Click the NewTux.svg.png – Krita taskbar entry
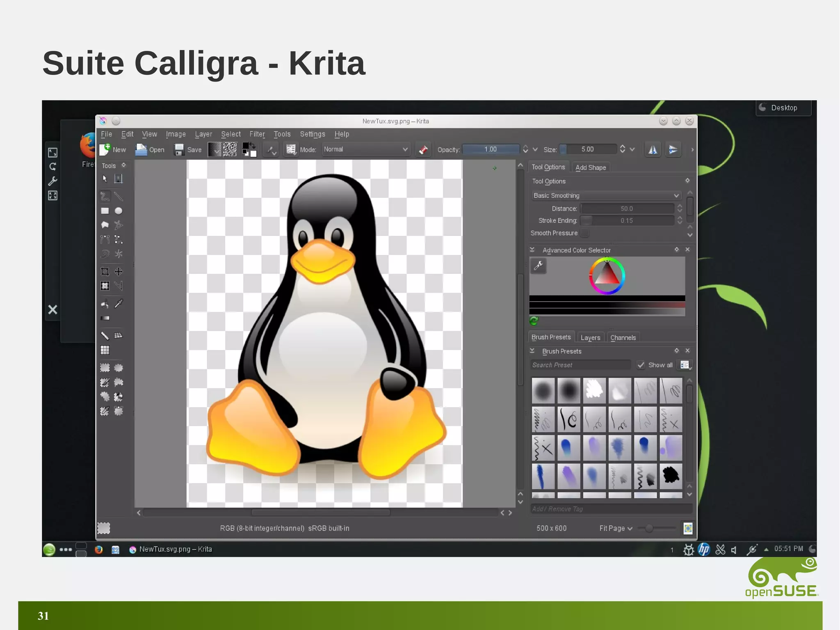 click(x=171, y=549)
